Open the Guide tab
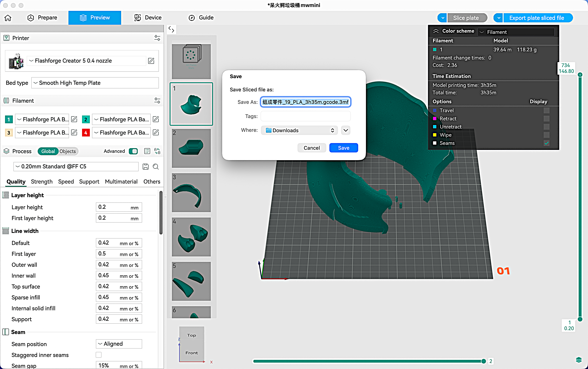This screenshot has width=588, height=369. pos(201,17)
